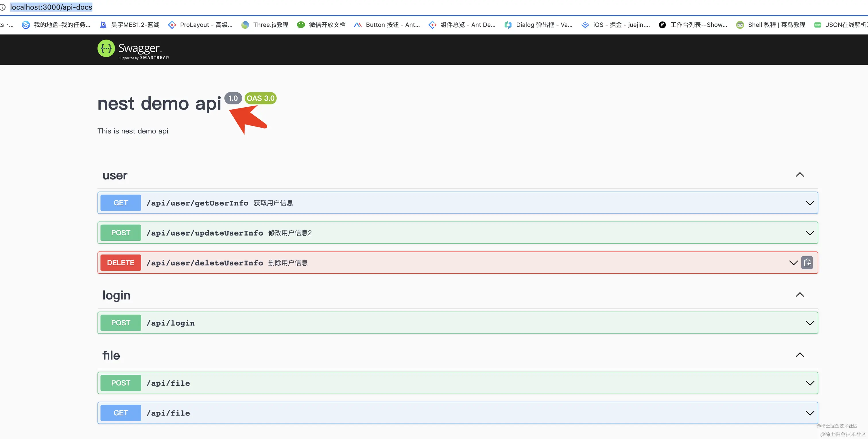Copy the deleteUserInfo endpoint using the clipboard icon
The image size is (868, 439).
tap(807, 263)
